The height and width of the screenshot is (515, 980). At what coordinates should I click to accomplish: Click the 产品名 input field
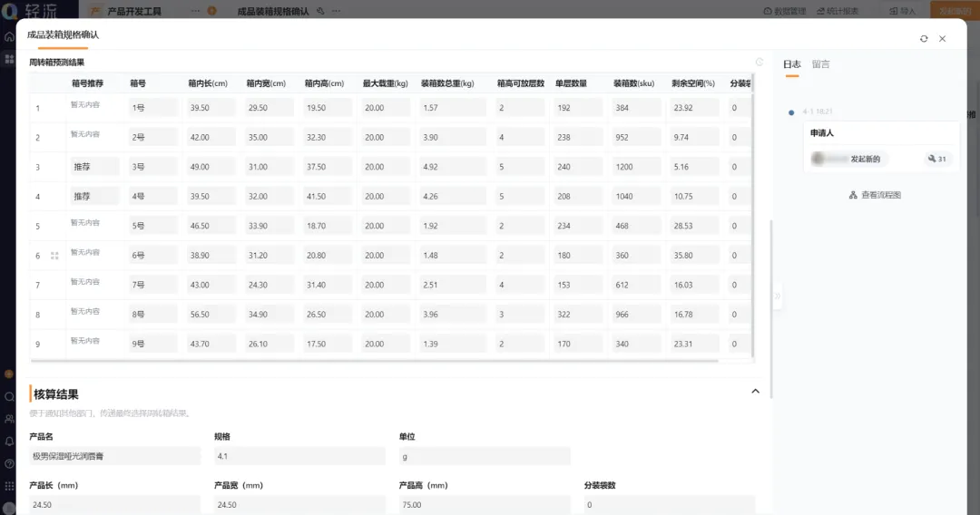[x=115, y=456]
